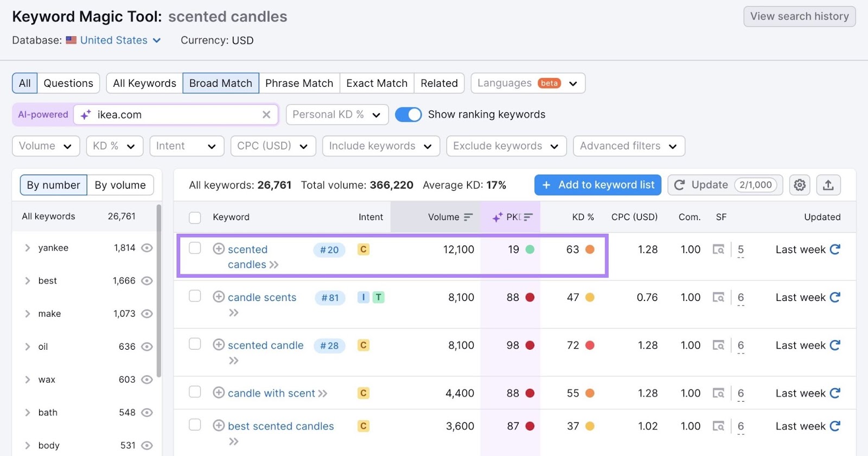868x456 pixels.
Task: Click the commercial intent badge for scented candles
Action: tap(363, 249)
